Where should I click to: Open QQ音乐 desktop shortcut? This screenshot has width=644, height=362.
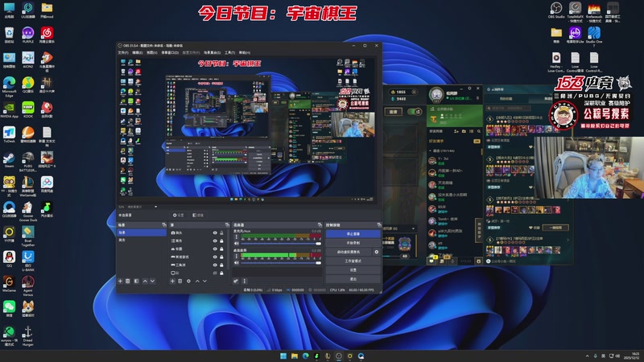click(28, 84)
